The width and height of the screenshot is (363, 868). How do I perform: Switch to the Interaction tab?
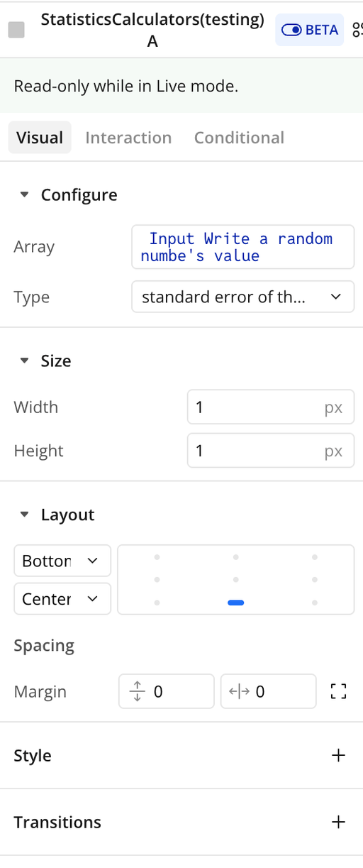128,138
